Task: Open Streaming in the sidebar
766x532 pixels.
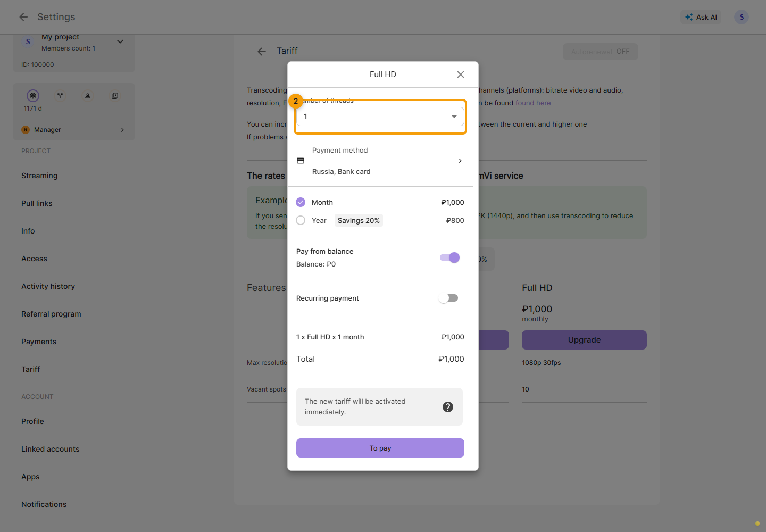Action: (x=39, y=176)
